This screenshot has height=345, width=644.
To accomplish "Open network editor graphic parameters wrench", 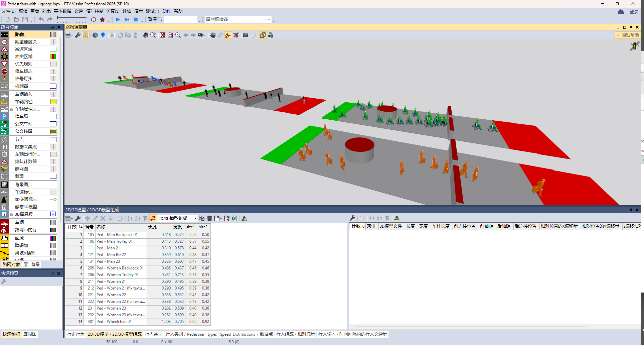I will 78,35.
